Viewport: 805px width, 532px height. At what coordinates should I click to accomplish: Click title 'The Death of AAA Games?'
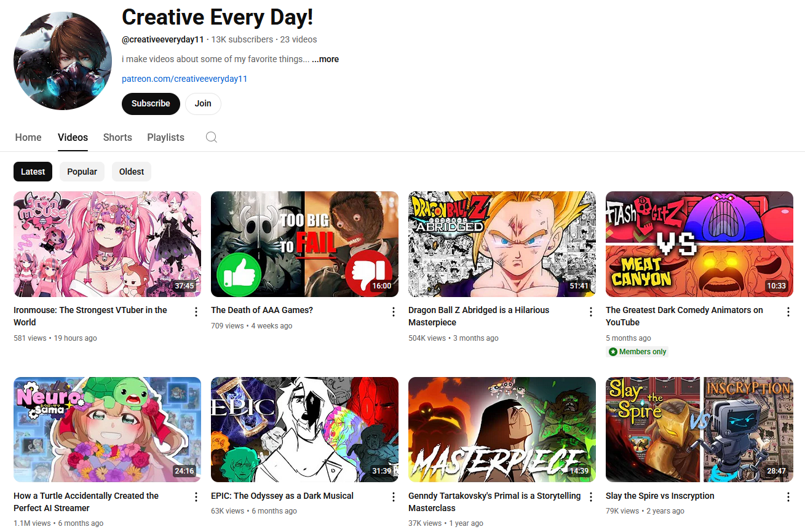[262, 310]
